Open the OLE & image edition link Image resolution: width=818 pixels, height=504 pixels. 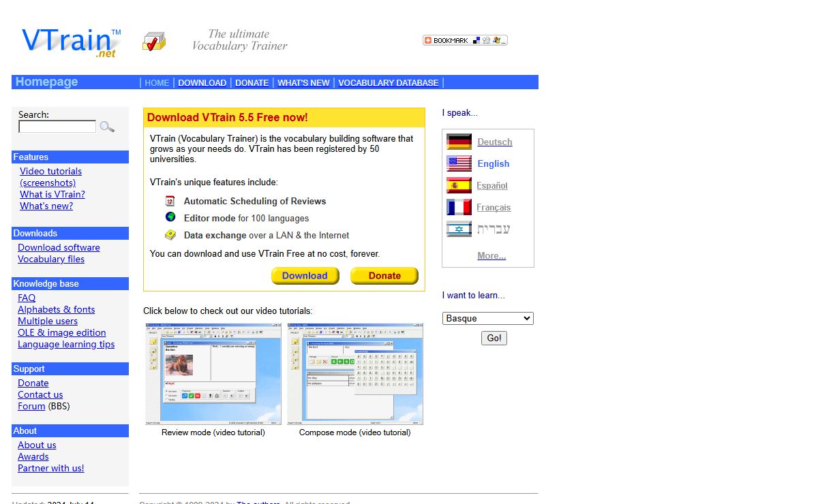click(62, 332)
